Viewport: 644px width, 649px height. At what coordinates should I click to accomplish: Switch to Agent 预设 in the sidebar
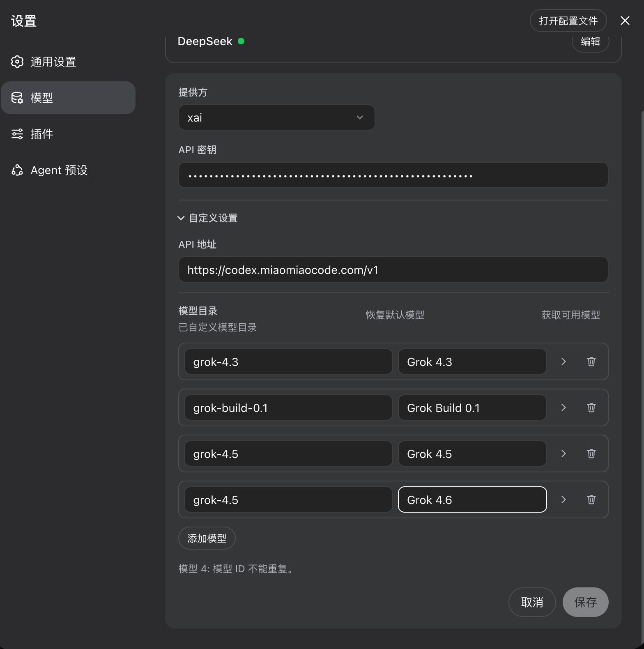click(x=68, y=170)
